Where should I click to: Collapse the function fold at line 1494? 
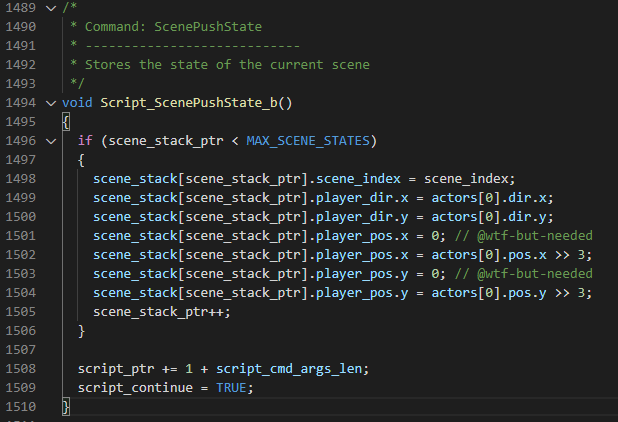tap(51, 103)
